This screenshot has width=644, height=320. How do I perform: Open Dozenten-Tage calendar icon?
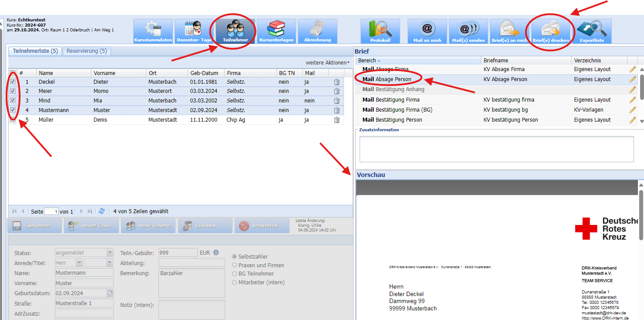coord(194,31)
